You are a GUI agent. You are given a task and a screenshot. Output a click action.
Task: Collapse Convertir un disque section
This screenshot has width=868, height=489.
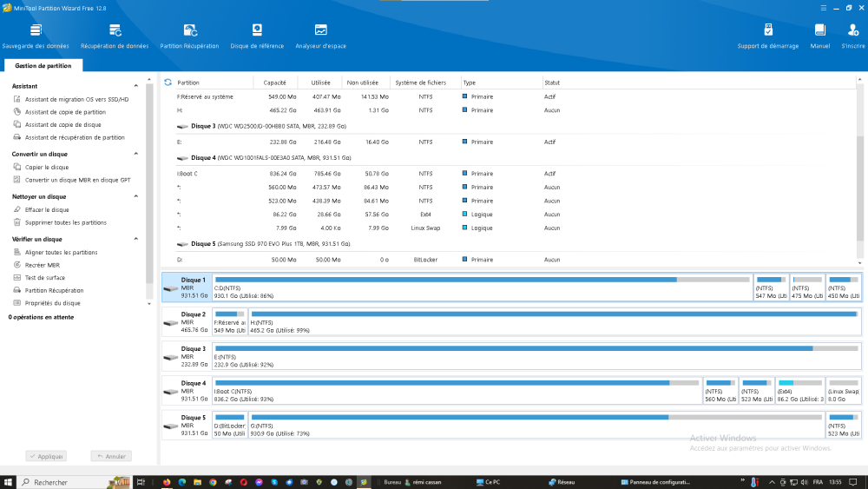(135, 154)
